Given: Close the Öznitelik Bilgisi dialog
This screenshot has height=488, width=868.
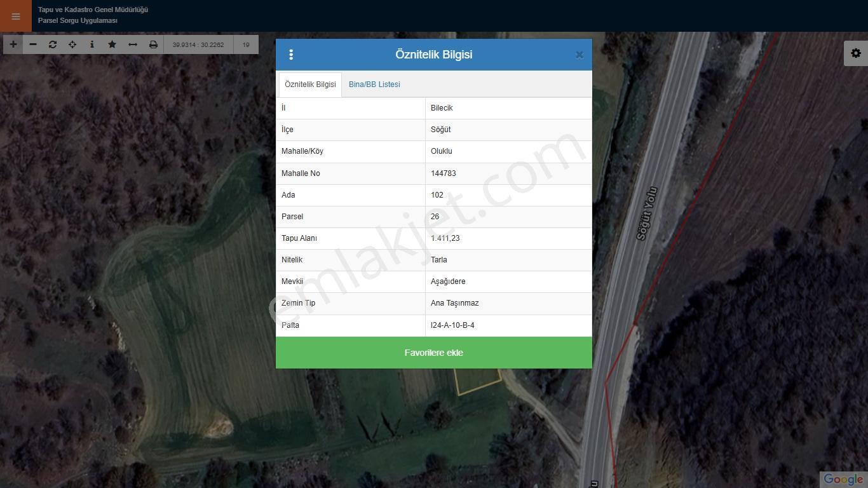Looking at the screenshot, I should 580,55.
